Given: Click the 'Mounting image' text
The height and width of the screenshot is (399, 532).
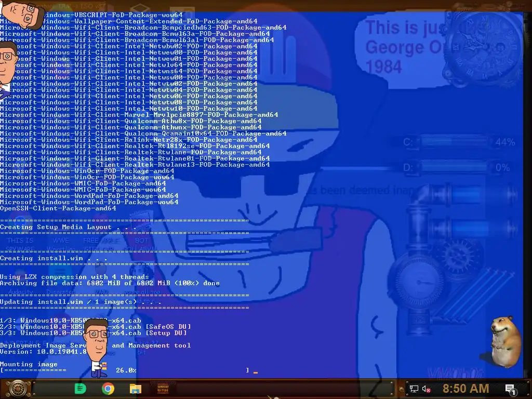Looking at the screenshot, I should [29, 364].
